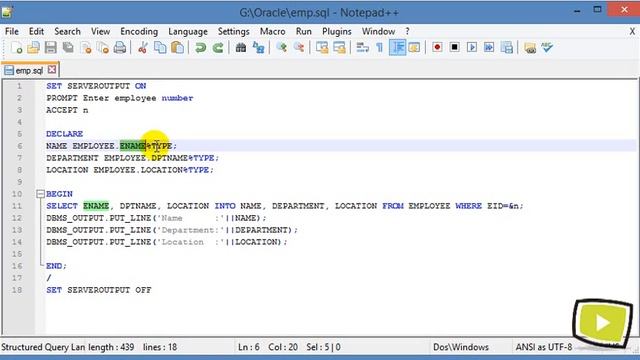Click the Synchronize horizontal scrolling icon
This screenshot has height=360, width=640.
[x=339, y=48]
